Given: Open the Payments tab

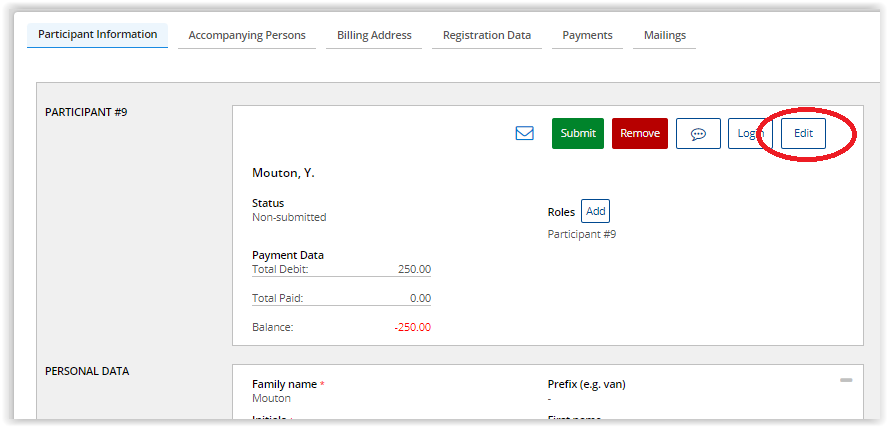Looking at the screenshot, I should (587, 36).
